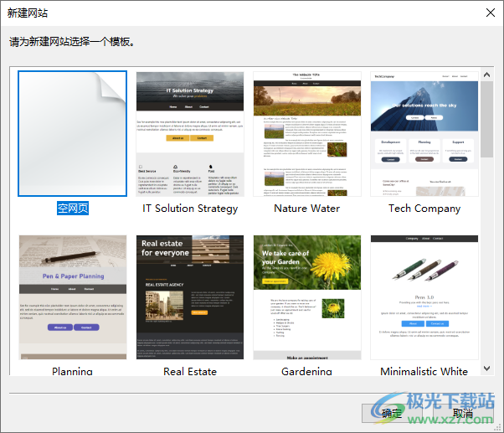This screenshot has height=433, width=504.
Task: Pick the Gardening template thumbnail
Action: tap(307, 297)
